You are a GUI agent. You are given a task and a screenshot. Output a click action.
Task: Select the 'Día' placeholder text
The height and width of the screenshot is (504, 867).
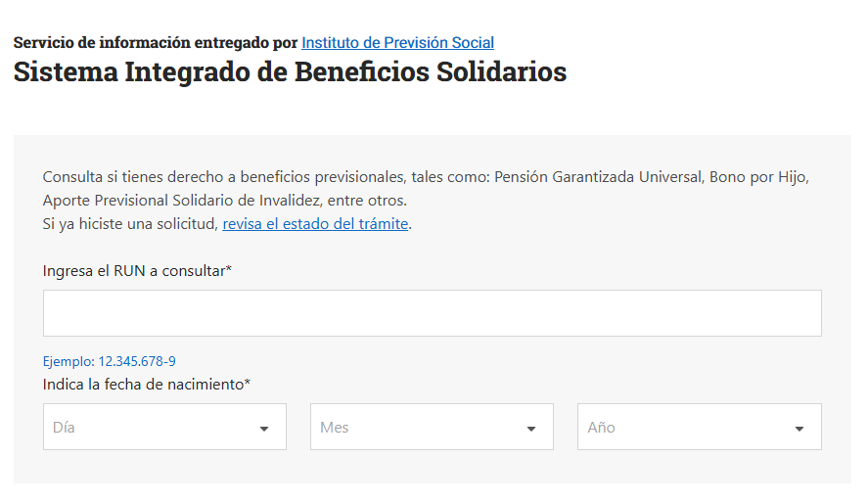pyautogui.click(x=64, y=427)
